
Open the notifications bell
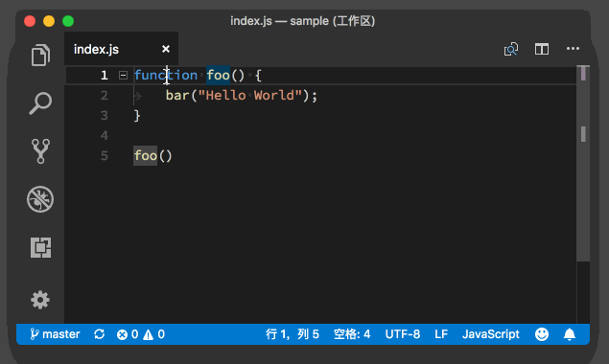coord(570,334)
